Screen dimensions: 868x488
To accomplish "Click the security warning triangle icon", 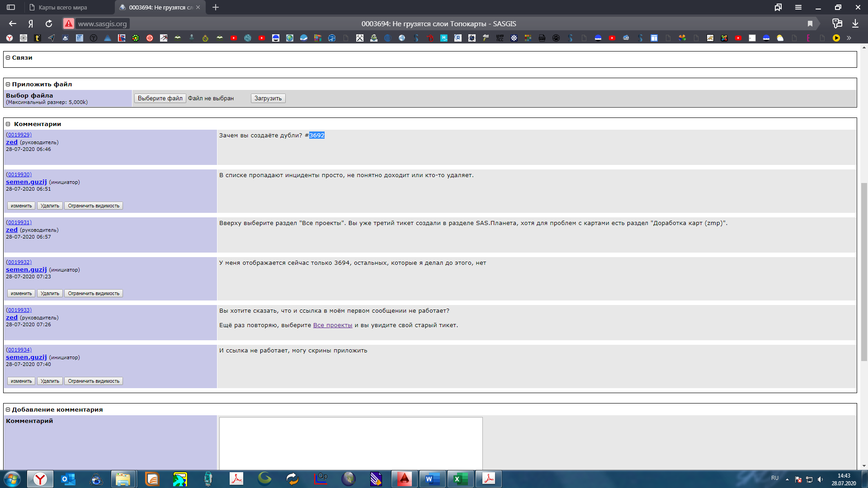I will pos(68,23).
